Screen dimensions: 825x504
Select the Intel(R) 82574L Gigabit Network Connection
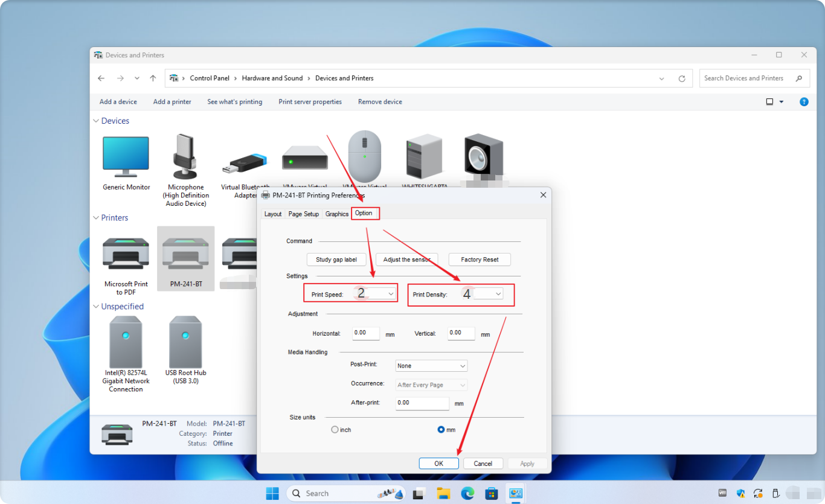(x=126, y=342)
